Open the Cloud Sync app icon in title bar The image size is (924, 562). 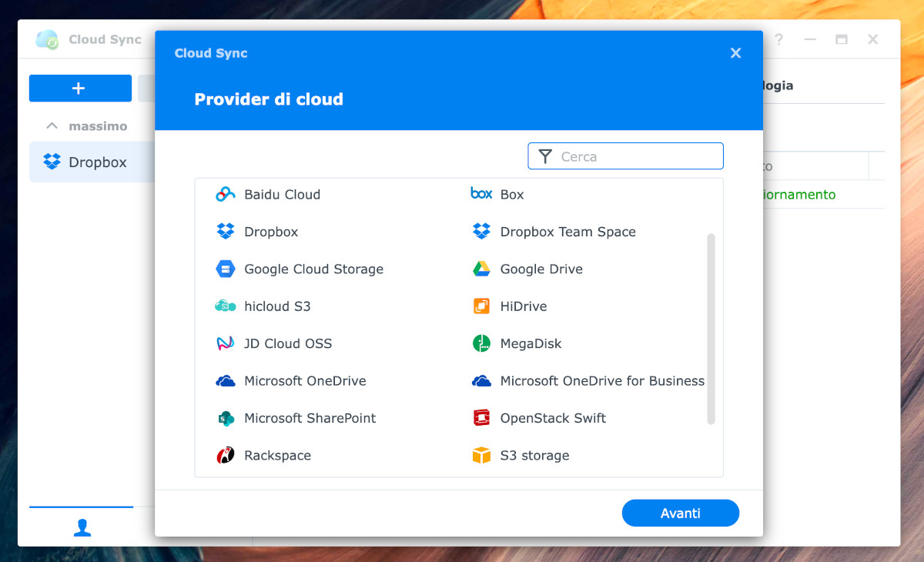[47, 40]
